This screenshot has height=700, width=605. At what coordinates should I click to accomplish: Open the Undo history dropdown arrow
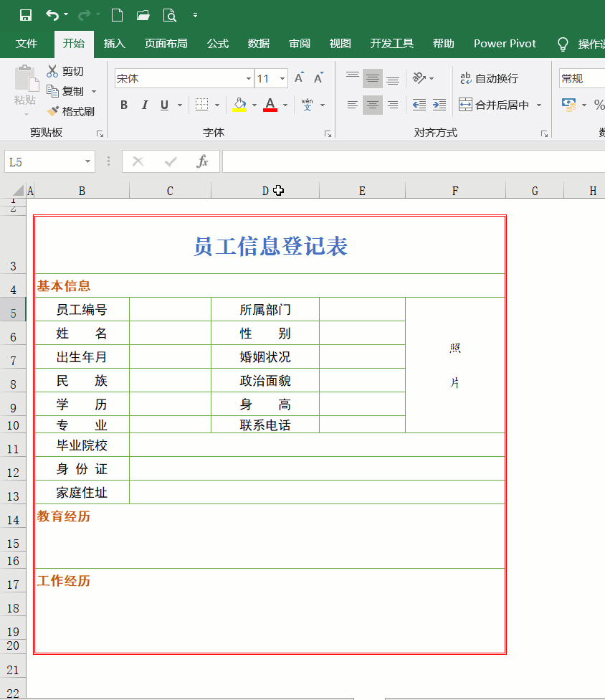[x=66, y=15]
